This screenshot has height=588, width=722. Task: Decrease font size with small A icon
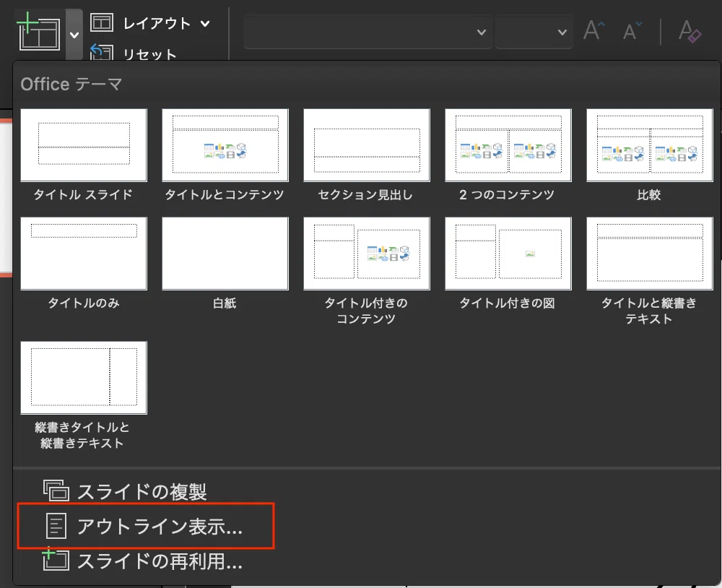click(x=632, y=31)
